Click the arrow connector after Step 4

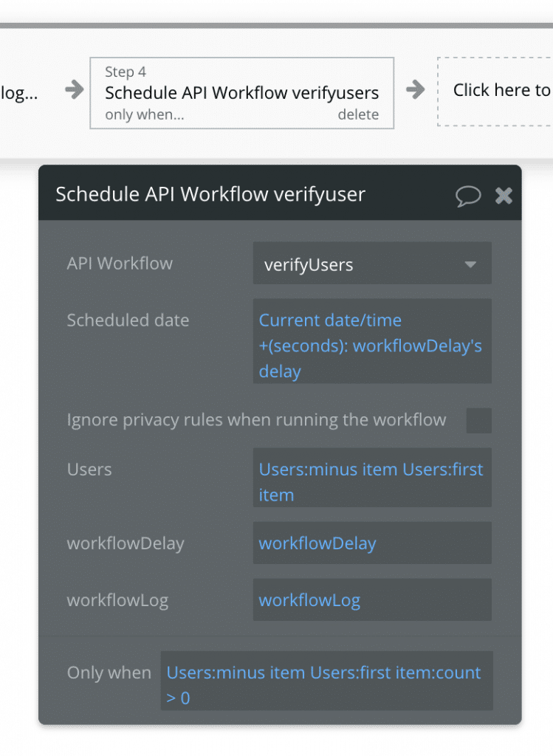coord(416,90)
